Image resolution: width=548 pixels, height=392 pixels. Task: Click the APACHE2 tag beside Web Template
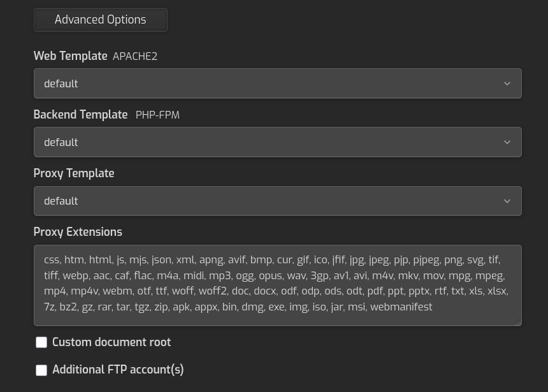pyautogui.click(x=135, y=57)
